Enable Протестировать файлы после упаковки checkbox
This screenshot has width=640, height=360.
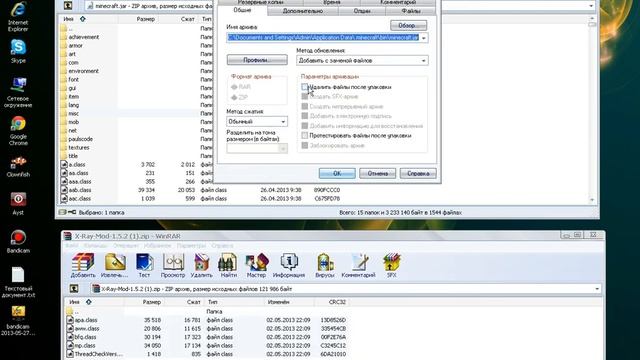[x=304, y=136]
